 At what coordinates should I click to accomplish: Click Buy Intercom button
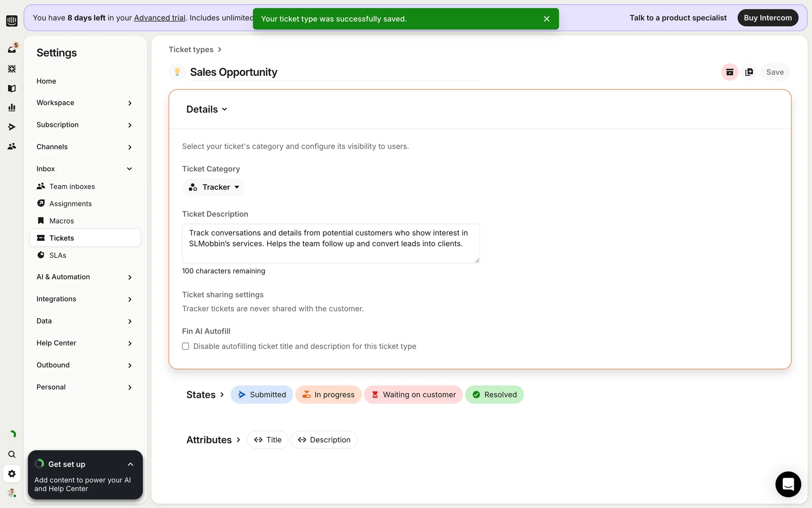768,18
